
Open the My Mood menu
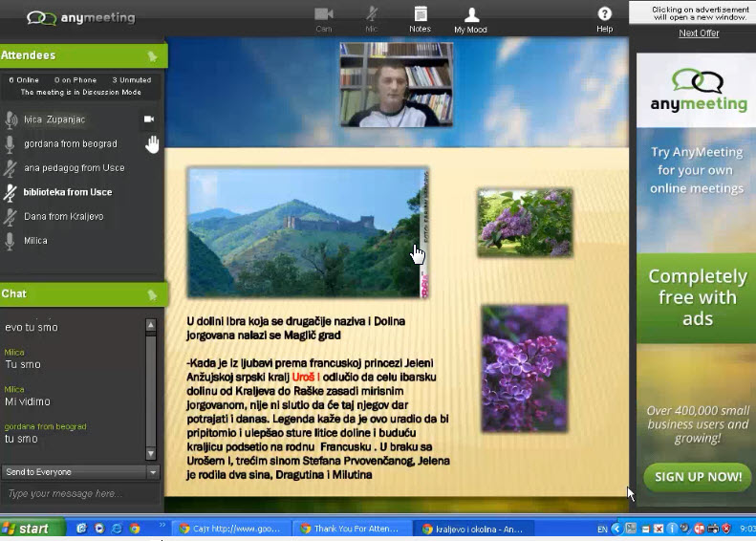tap(470, 16)
